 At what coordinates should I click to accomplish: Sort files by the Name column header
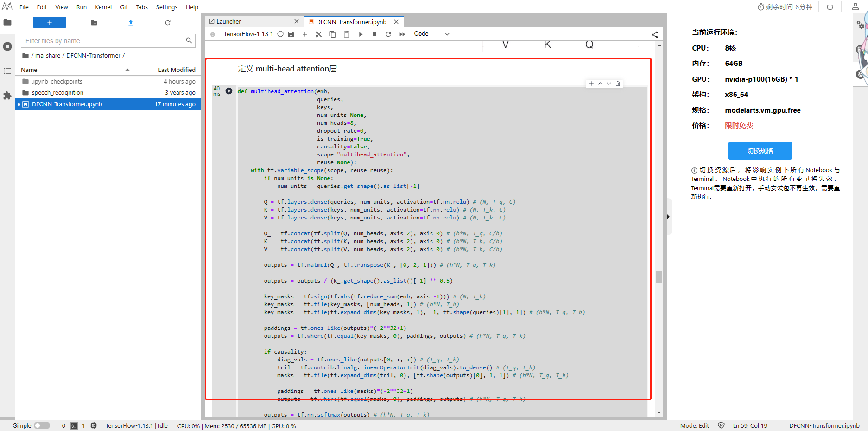(29, 70)
